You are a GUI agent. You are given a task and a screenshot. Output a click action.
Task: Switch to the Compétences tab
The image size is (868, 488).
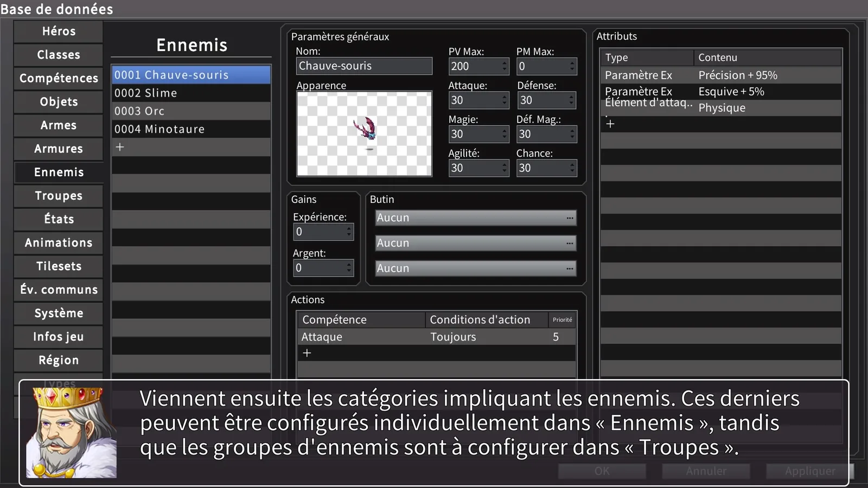[59, 78]
